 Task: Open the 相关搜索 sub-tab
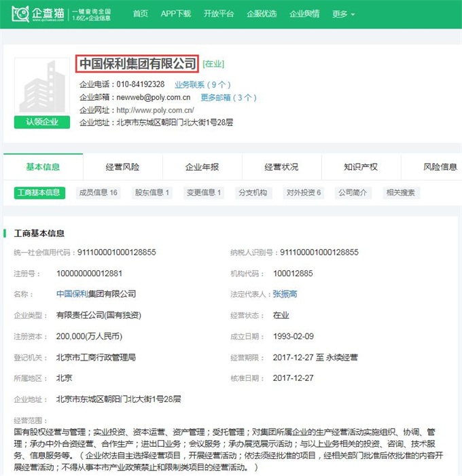point(400,193)
